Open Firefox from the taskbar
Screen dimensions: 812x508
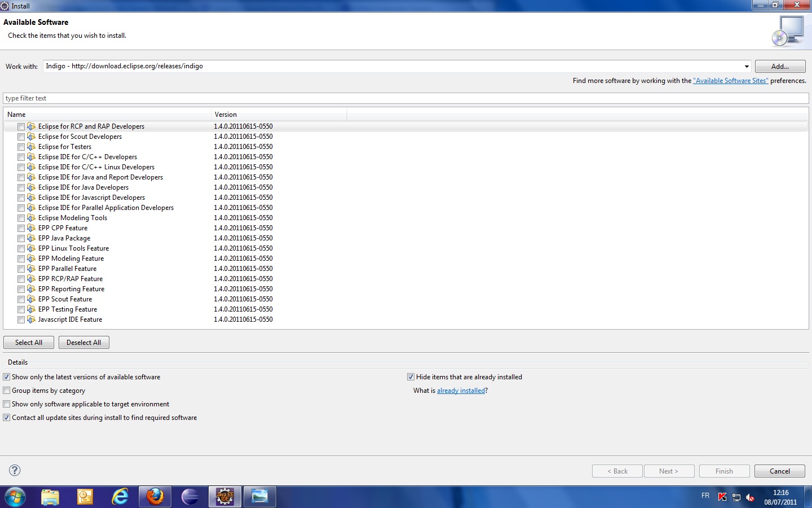155,497
